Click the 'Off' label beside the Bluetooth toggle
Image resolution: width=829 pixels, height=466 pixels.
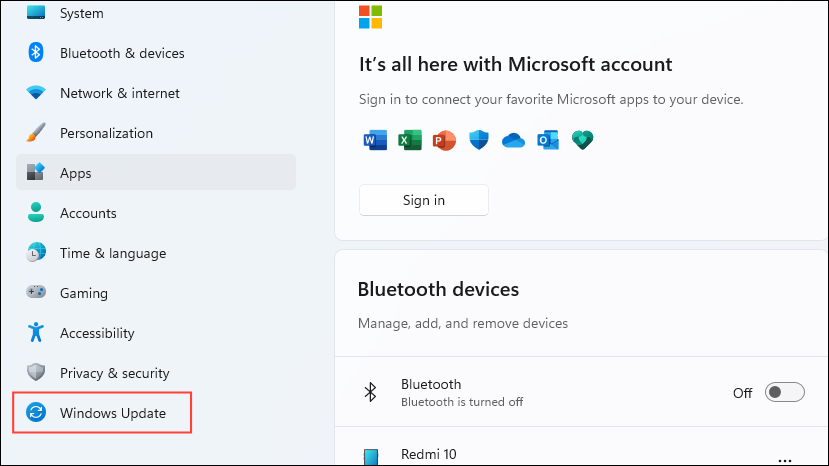(x=742, y=393)
